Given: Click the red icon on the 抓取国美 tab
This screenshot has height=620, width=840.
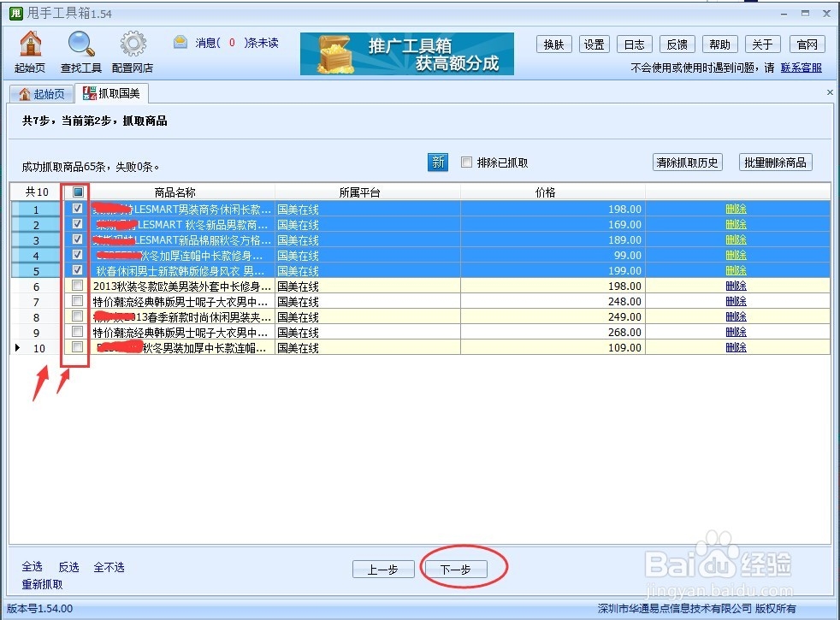Looking at the screenshot, I should tap(89, 93).
